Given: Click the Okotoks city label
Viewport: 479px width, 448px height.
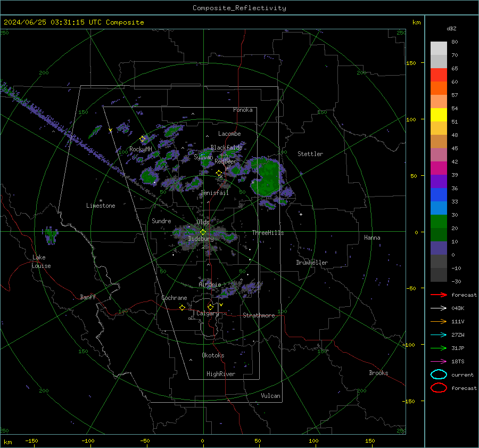Looking at the screenshot, I should 213,355.
